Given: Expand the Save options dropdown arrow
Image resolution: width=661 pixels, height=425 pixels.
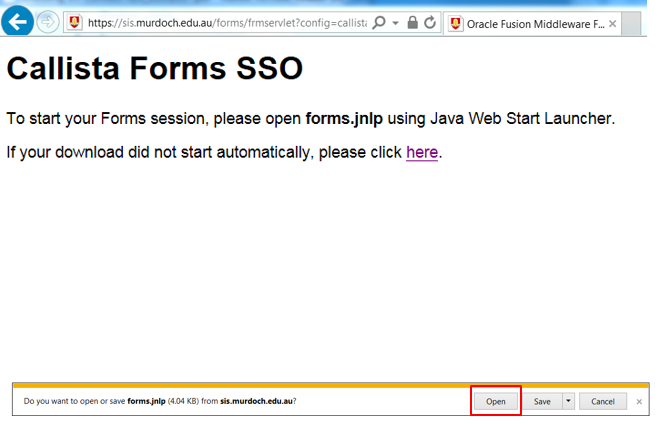Looking at the screenshot, I should 568,401.
